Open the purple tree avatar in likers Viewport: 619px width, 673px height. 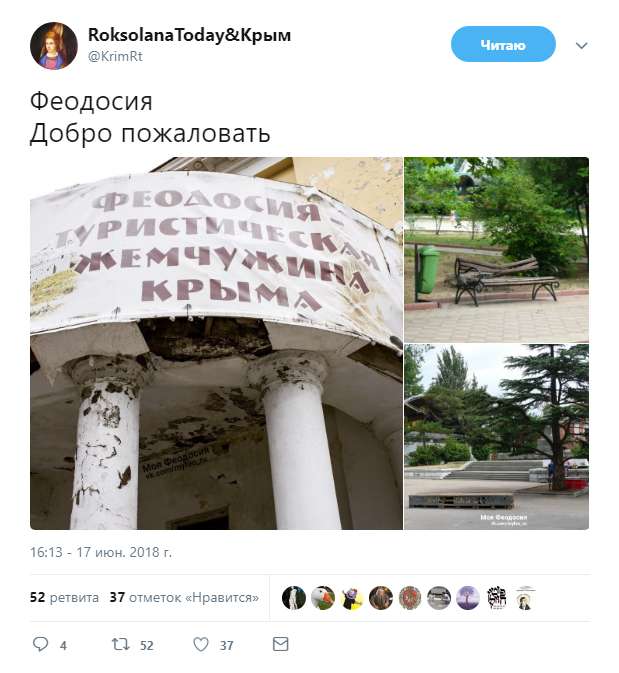click(x=467, y=598)
